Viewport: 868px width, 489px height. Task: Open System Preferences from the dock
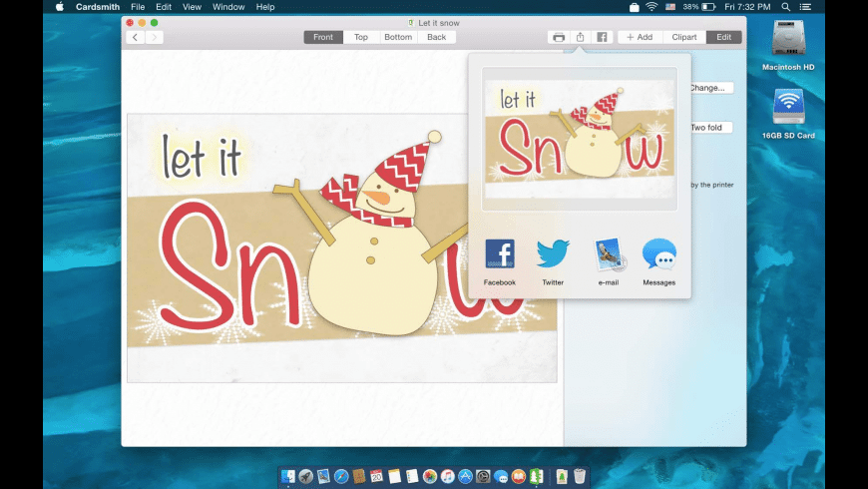point(483,476)
